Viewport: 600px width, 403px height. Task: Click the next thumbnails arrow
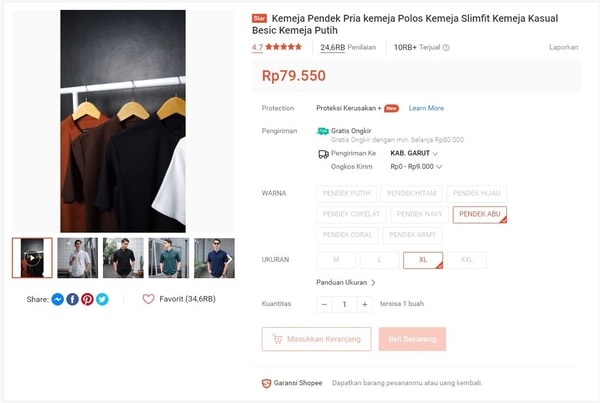(228, 258)
